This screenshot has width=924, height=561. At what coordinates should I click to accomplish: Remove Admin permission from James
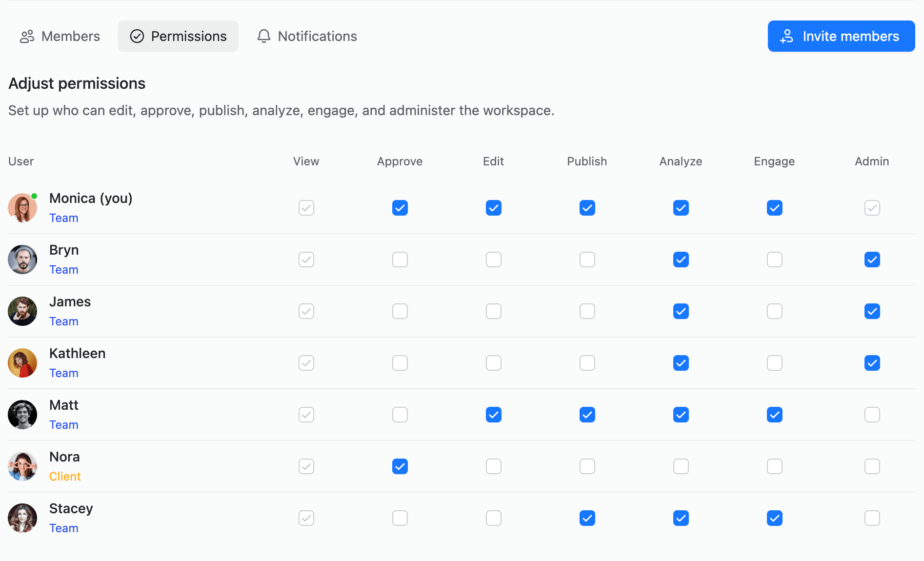click(872, 311)
